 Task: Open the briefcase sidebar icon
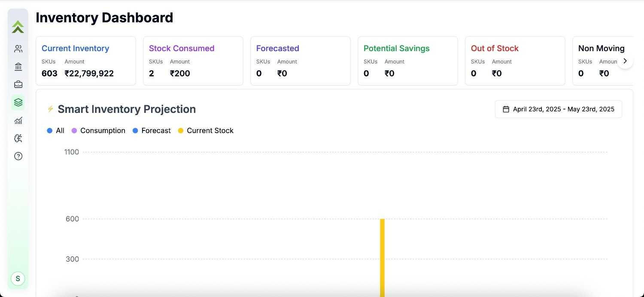pyautogui.click(x=18, y=85)
